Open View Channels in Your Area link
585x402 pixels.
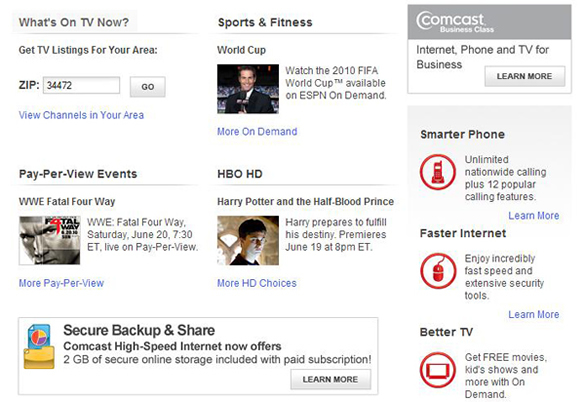tap(81, 115)
